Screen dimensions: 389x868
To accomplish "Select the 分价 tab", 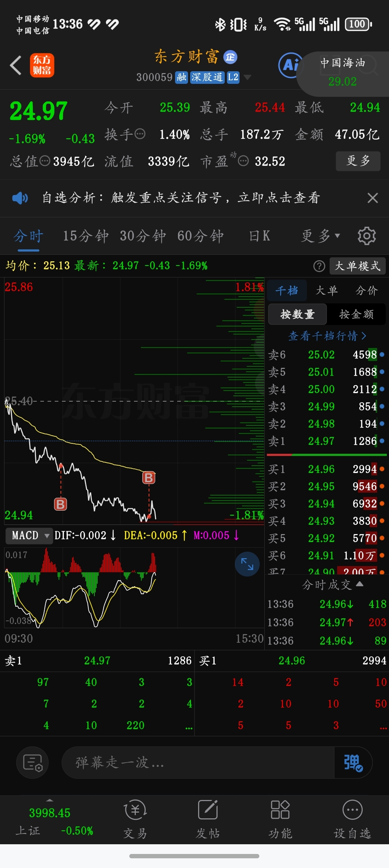I will click(367, 290).
